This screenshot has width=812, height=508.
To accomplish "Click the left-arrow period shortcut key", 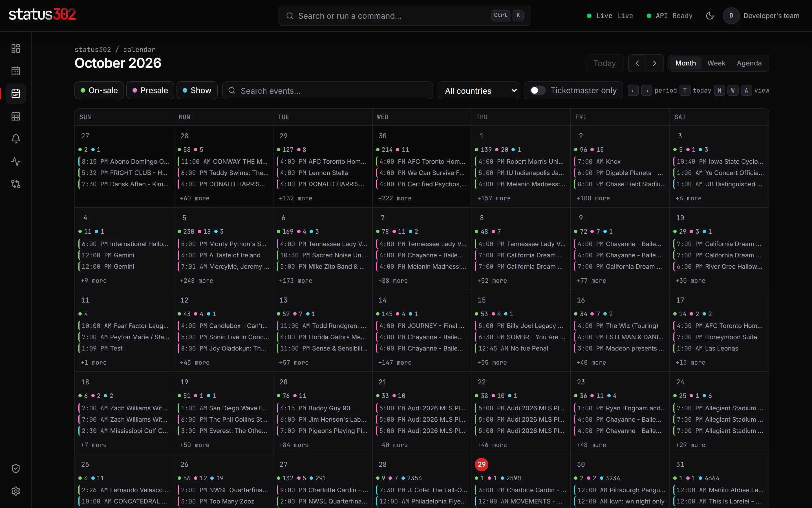I will (633, 90).
